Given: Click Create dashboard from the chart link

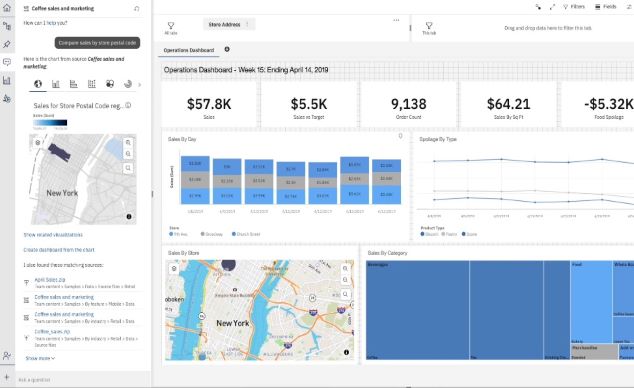Looking at the screenshot, I should point(59,250).
